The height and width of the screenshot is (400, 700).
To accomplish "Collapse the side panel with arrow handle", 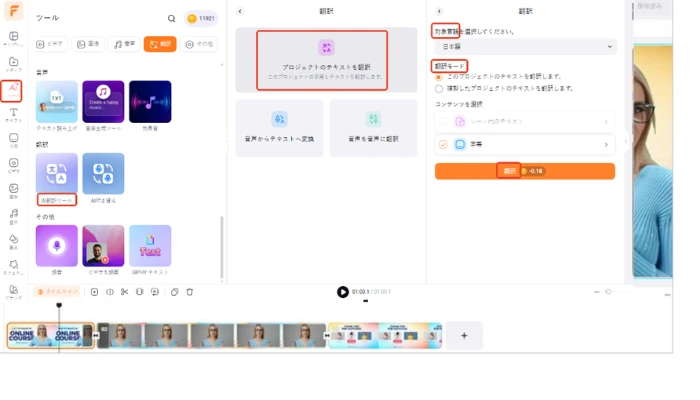I will [x=626, y=141].
